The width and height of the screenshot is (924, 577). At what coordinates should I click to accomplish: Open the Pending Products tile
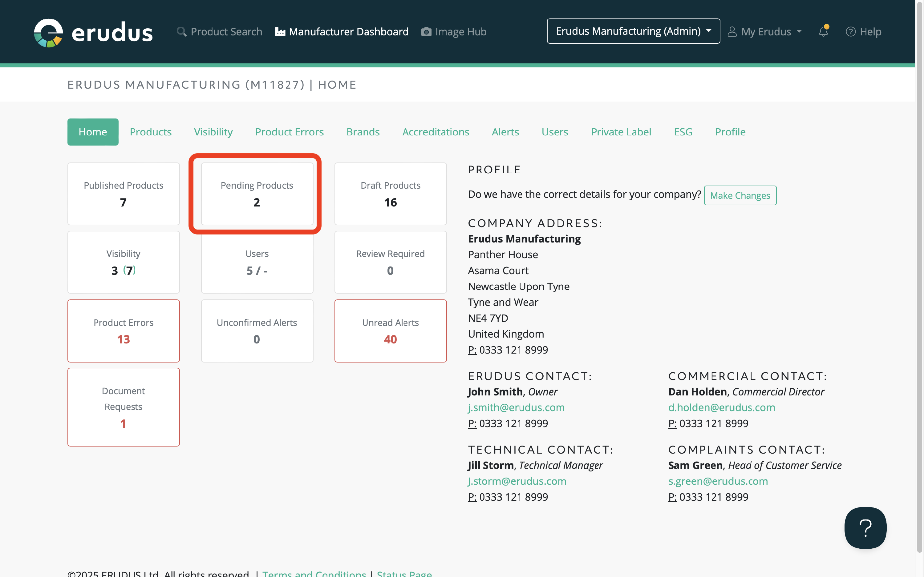(257, 194)
